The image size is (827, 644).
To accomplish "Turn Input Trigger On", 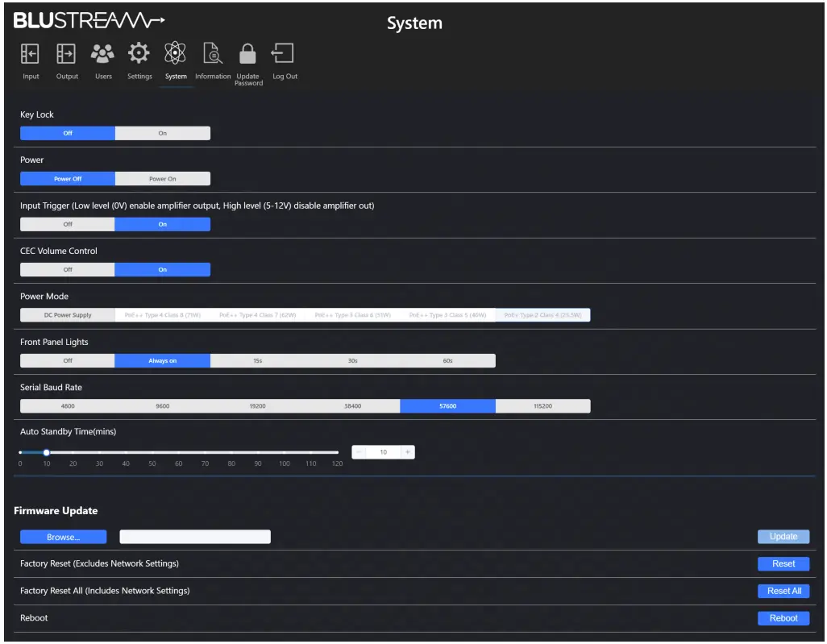I will pyautogui.click(x=163, y=224).
